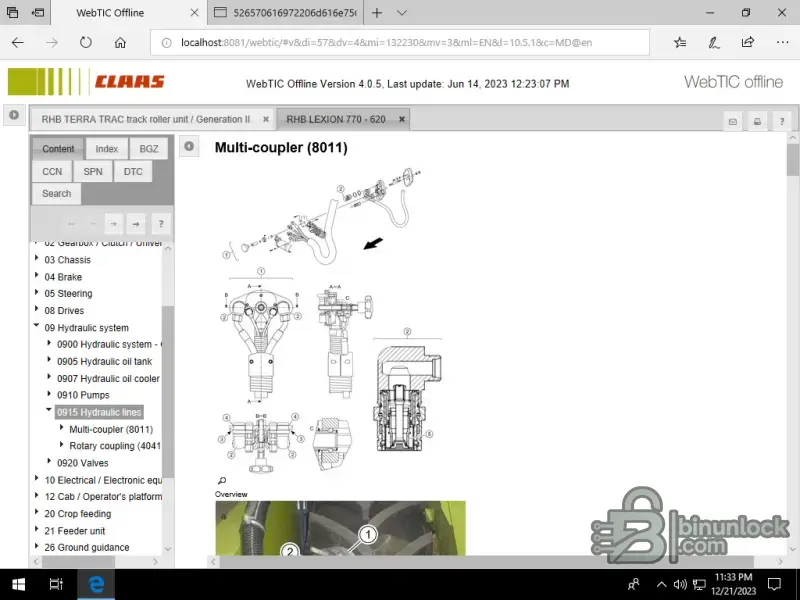
Task: Toggle the left sidebar play-arrow button
Action: coord(14,115)
